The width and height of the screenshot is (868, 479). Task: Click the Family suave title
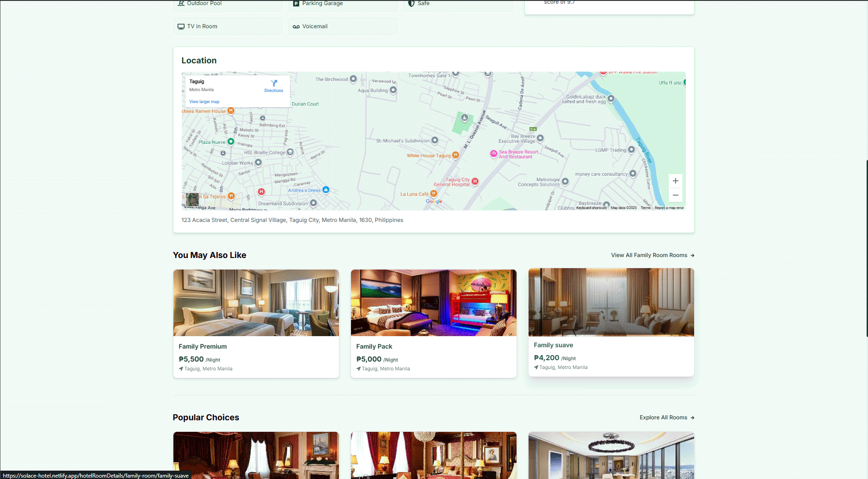click(x=553, y=345)
